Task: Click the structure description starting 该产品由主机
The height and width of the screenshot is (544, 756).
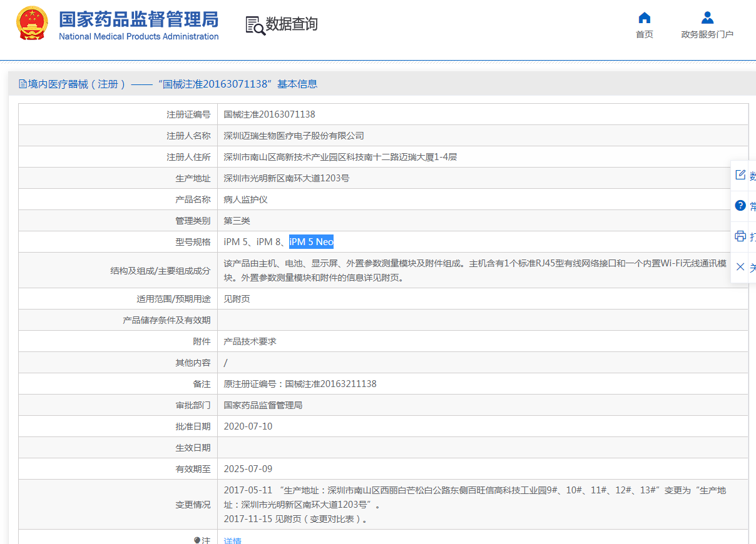Action: click(x=476, y=270)
